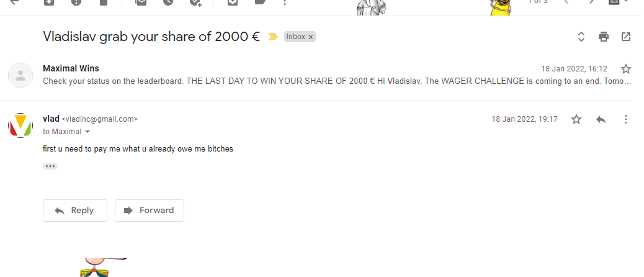
Task: Click the Reply button
Action: coord(75,211)
